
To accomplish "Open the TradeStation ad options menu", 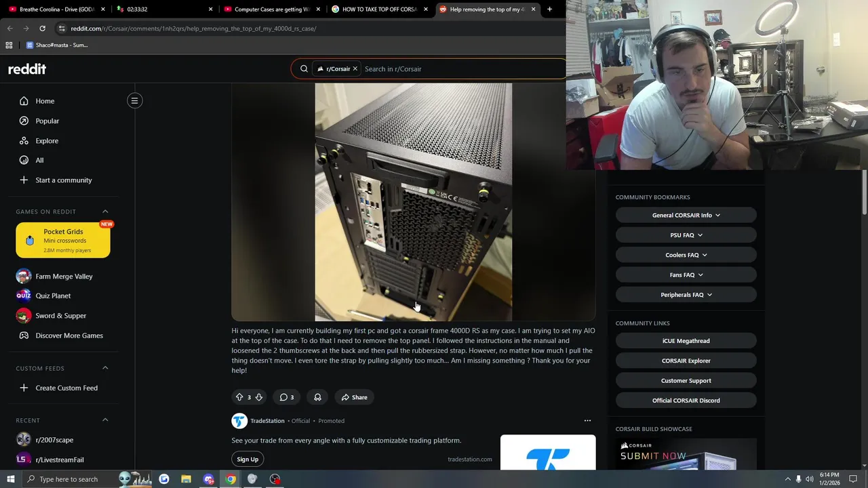I will pyautogui.click(x=587, y=421).
